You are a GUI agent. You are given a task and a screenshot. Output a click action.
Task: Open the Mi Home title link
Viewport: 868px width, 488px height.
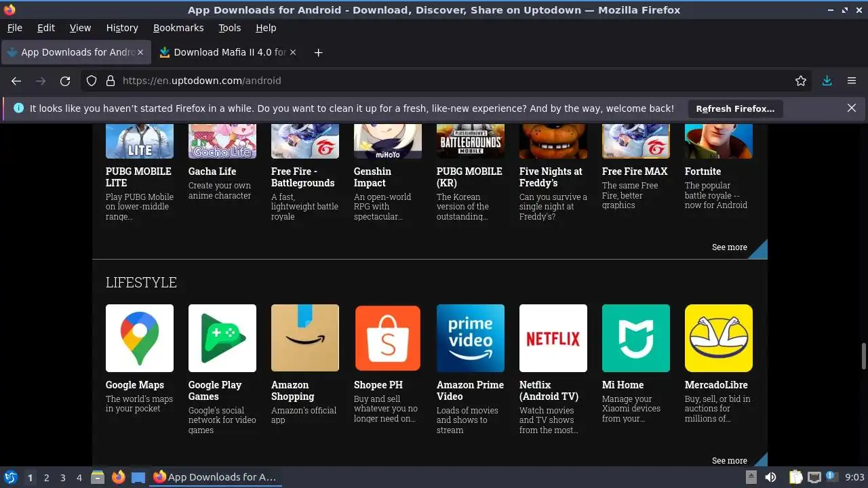tap(623, 385)
